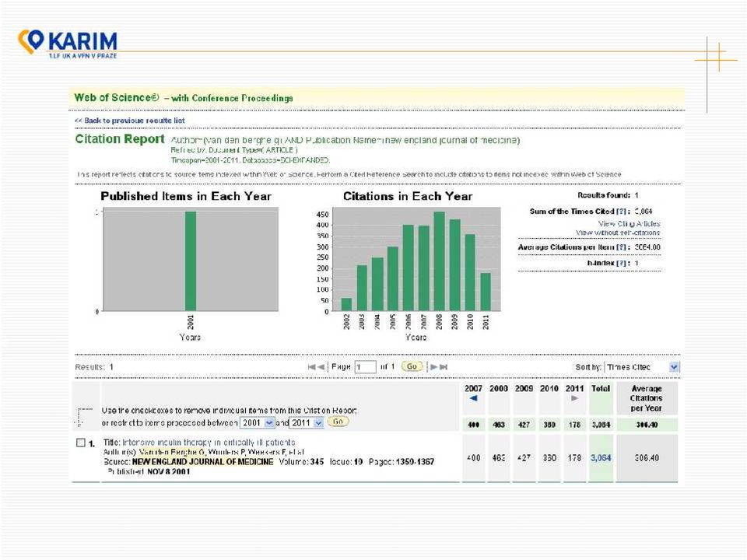Select 427 value in item 1 row

pos(524,458)
